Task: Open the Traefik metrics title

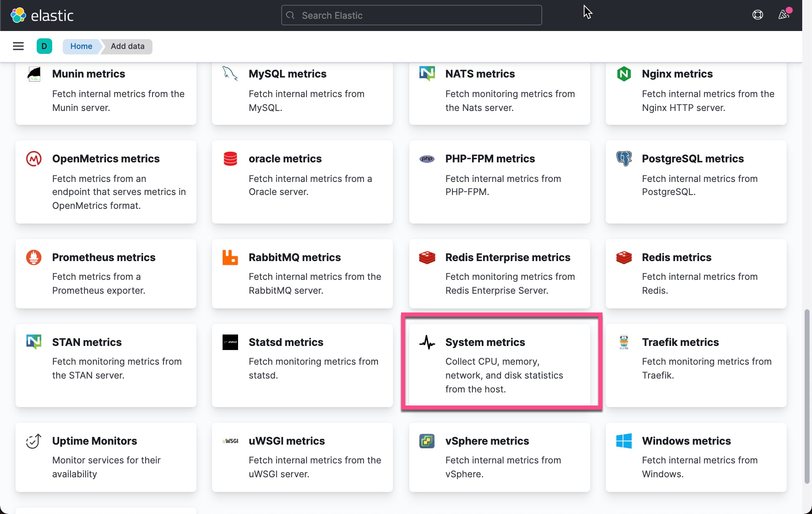Action: pyautogui.click(x=680, y=342)
